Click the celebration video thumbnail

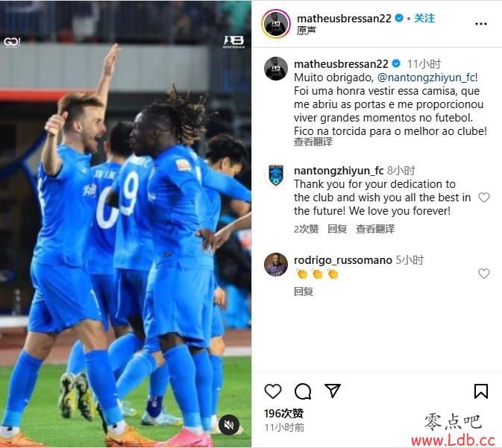[x=125, y=224]
